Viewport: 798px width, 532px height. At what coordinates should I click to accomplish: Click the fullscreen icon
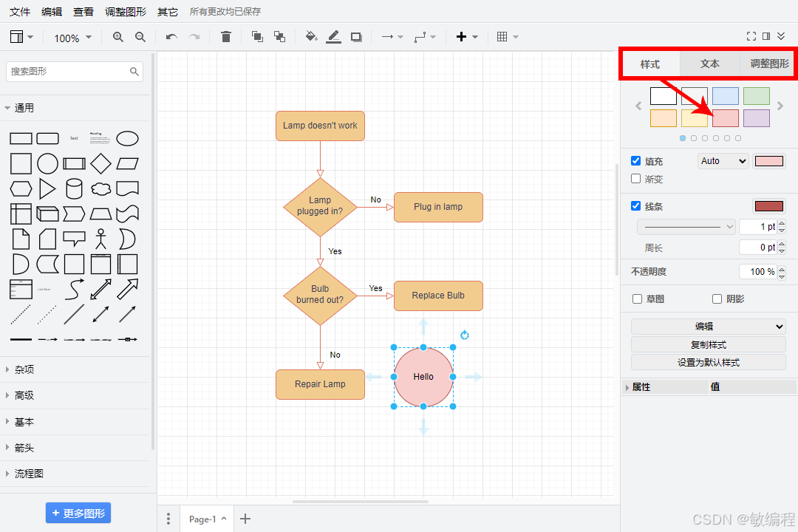(751, 36)
